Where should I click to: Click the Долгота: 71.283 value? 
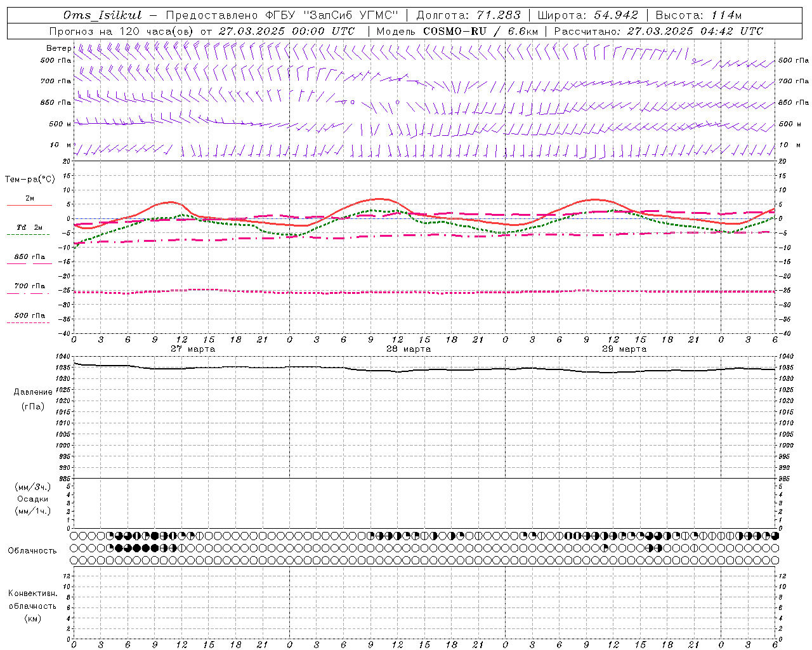[469, 15]
